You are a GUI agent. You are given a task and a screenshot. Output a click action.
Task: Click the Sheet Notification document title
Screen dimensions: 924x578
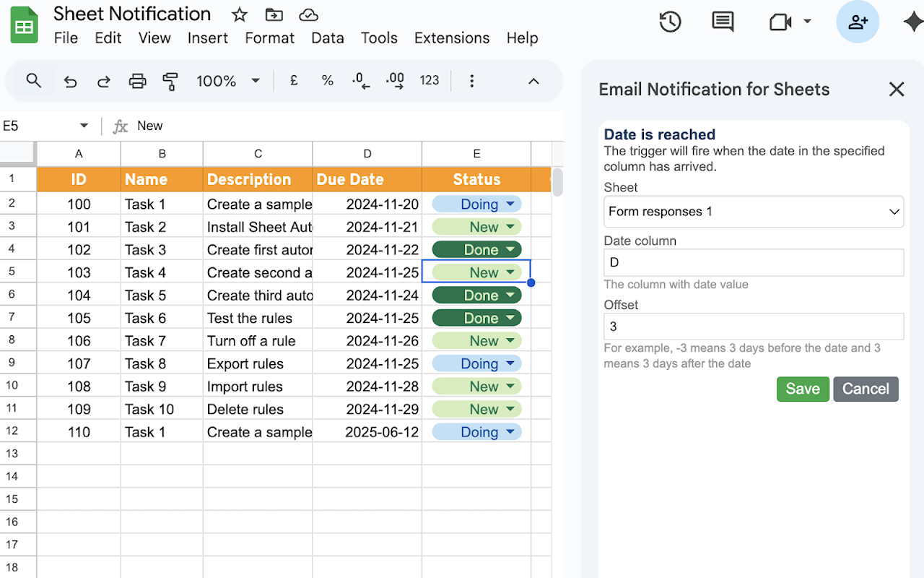132,14
